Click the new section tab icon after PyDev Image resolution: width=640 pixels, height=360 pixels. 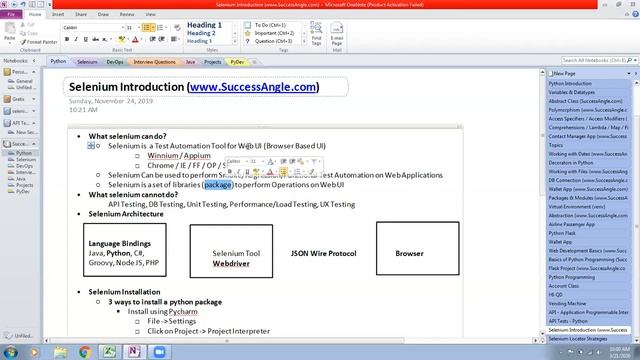[x=254, y=62]
